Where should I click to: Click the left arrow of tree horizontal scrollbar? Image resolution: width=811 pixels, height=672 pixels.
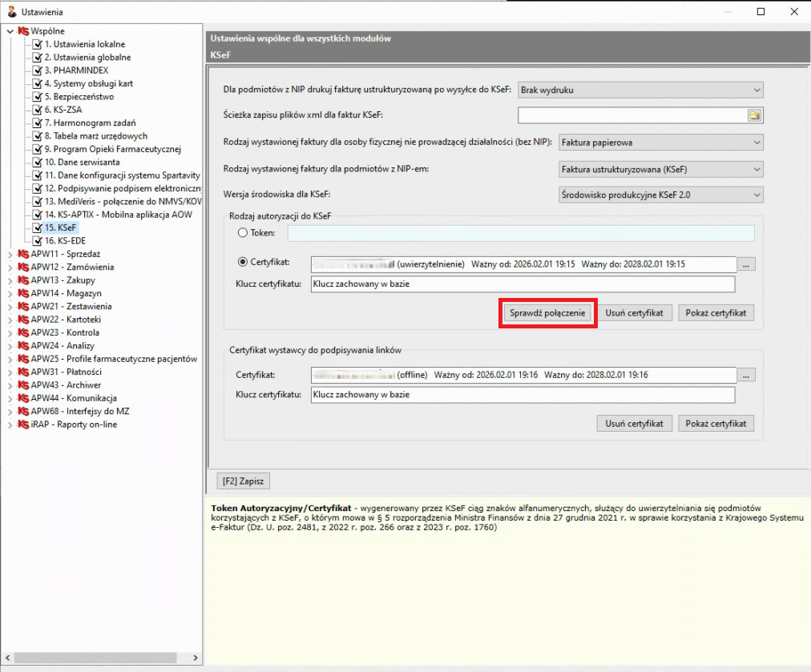[x=7, y=658]
